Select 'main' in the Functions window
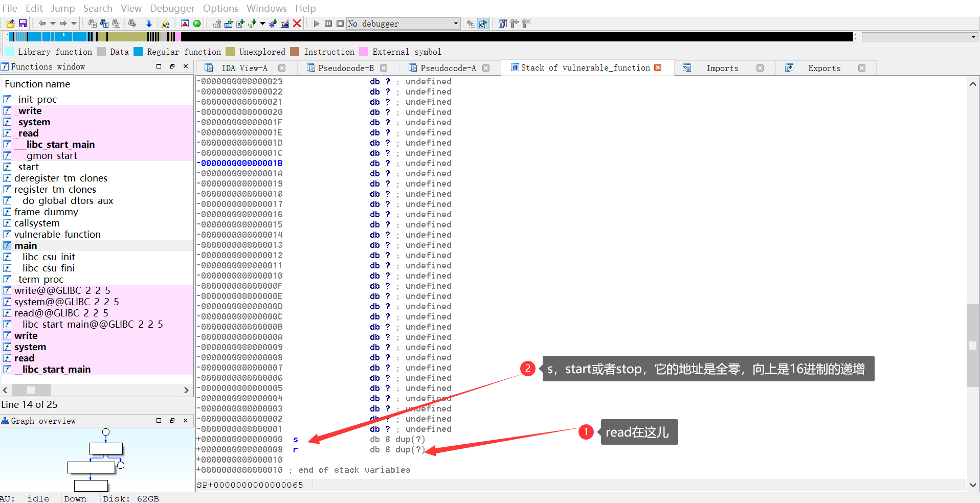980x503 pixels. pos(27,245)
